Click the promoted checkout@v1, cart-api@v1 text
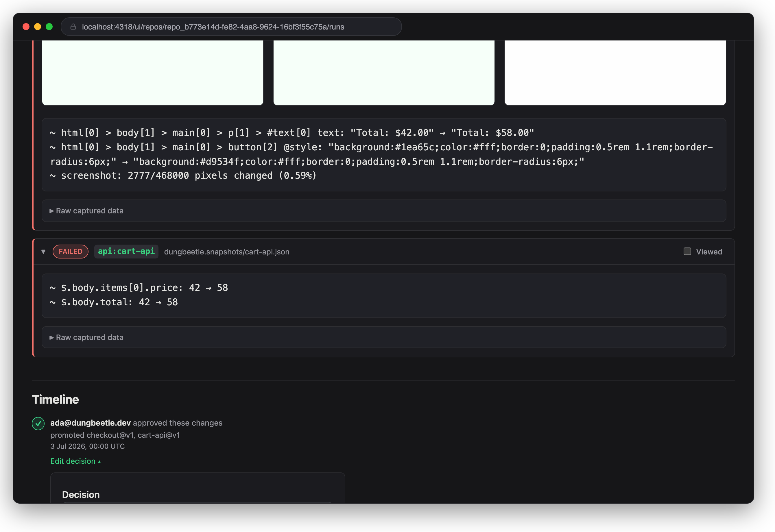Screen dimensions: 775x532 115,435
